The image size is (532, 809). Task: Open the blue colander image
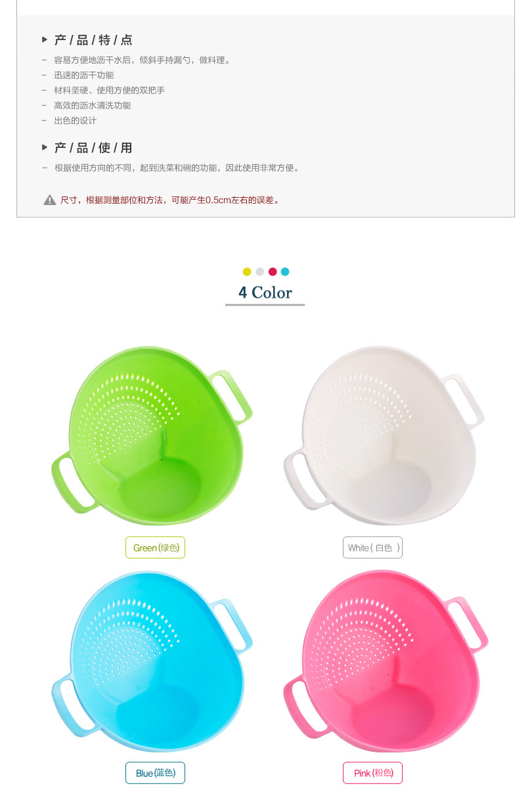click(152, 661)
